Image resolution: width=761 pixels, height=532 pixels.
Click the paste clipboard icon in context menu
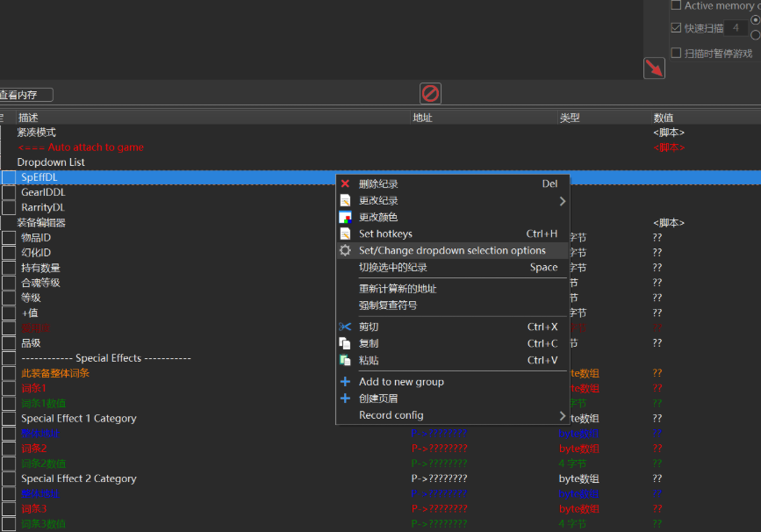point(345,361)
